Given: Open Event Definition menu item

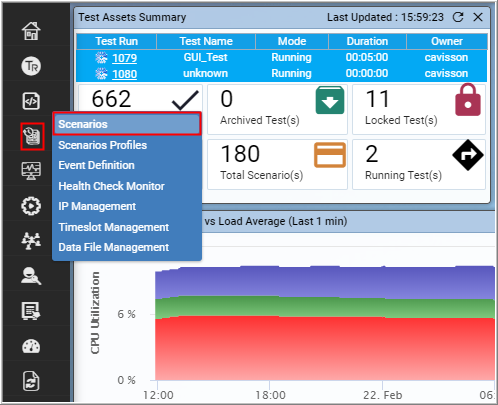Looking at the screenshot, I should 96,165.
